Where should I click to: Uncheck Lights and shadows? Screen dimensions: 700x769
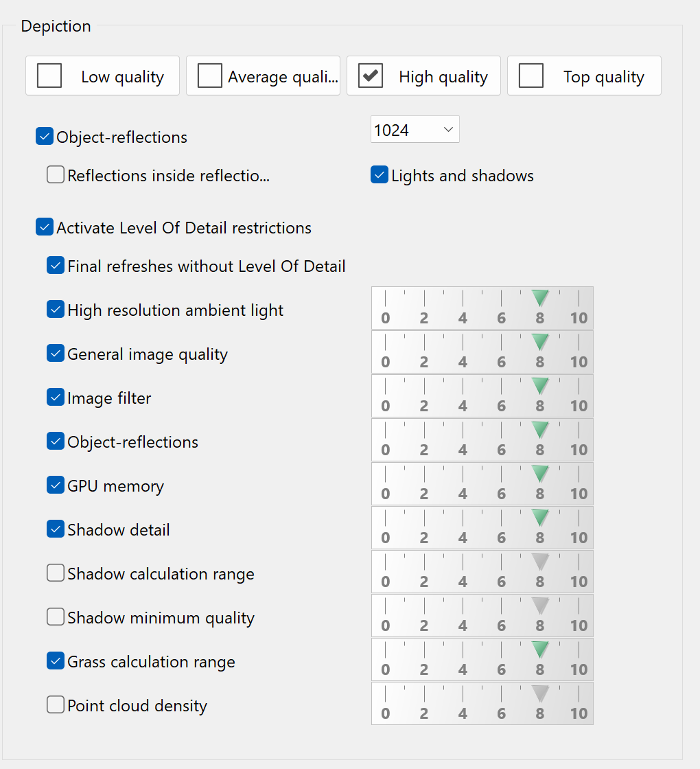pyautogui.click(x=380, y=174)
